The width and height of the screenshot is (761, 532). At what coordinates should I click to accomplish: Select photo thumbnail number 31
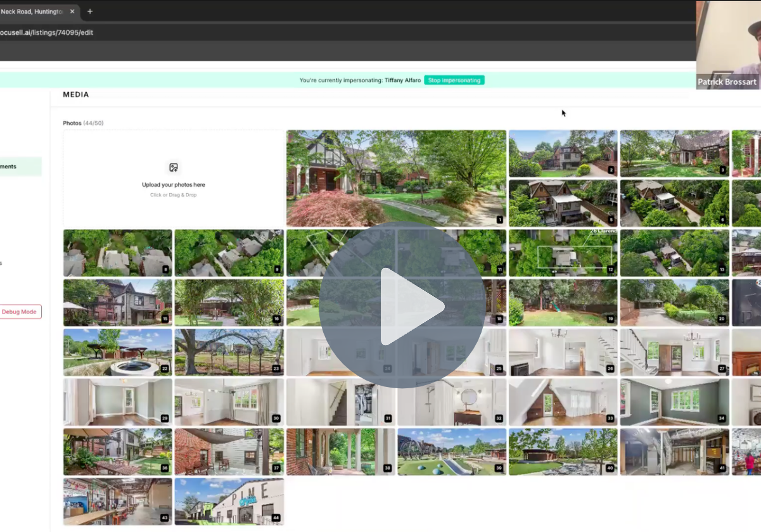click(x=341, y=402)
